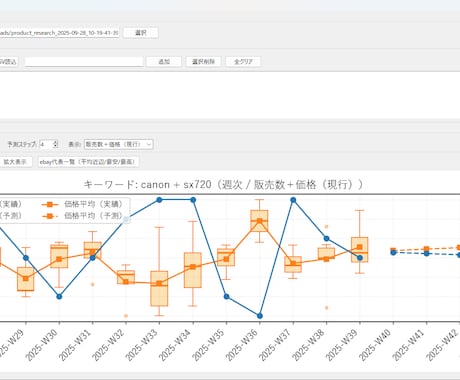Screen dimensions: 460x380
Task: Focus the 予測ステップ value field showing 4
Action: pyautogui.click(x=46, y=144)
